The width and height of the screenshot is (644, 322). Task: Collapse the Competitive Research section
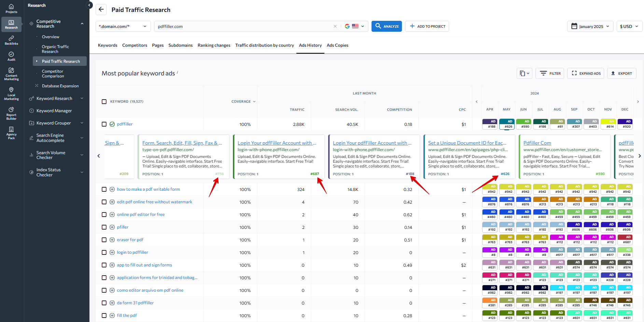point(82,24)
